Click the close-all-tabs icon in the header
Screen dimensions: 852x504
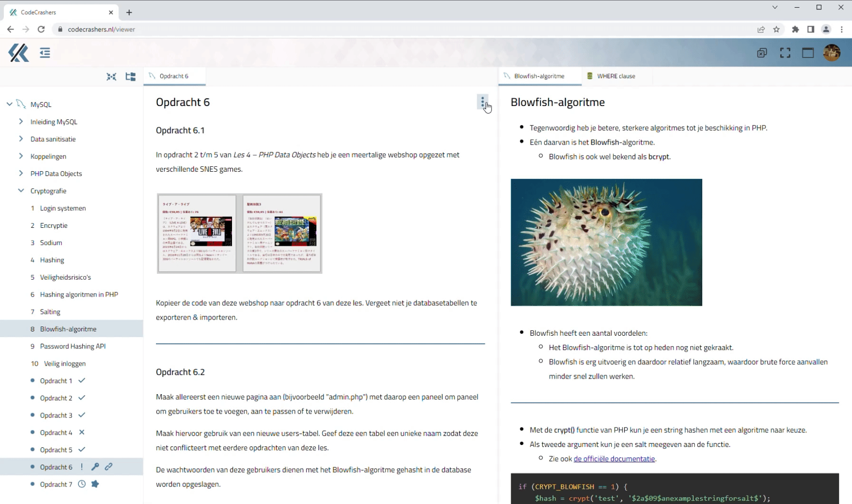click(762, 53)
